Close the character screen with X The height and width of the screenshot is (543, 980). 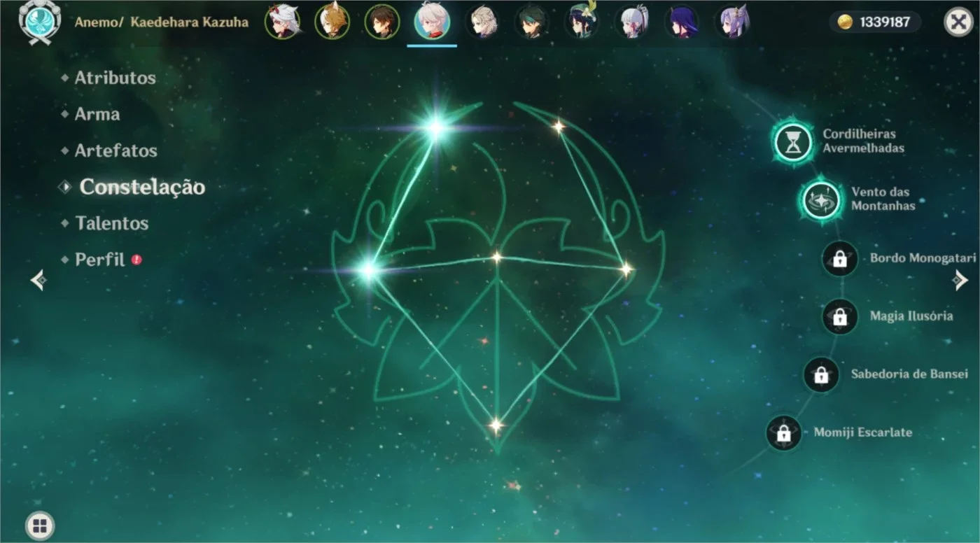coord(958,22)
